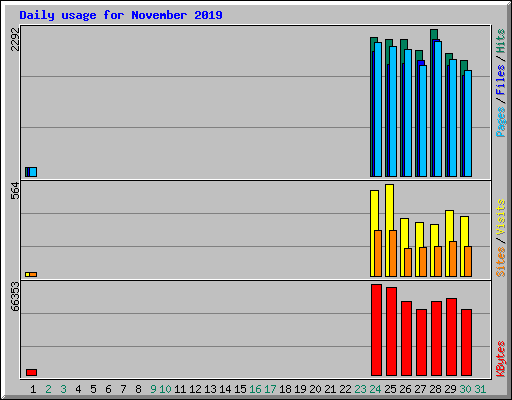Click day label 19

point(300,389)
